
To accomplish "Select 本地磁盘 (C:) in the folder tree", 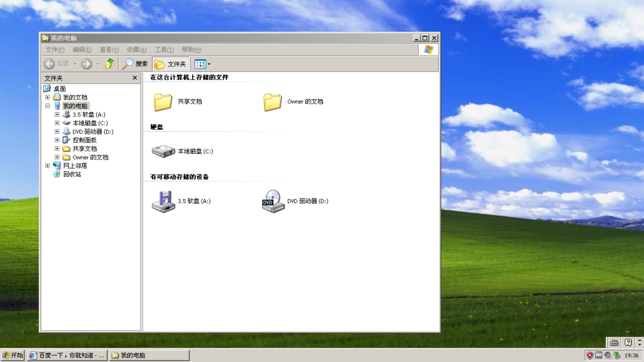I will point(90,123).
